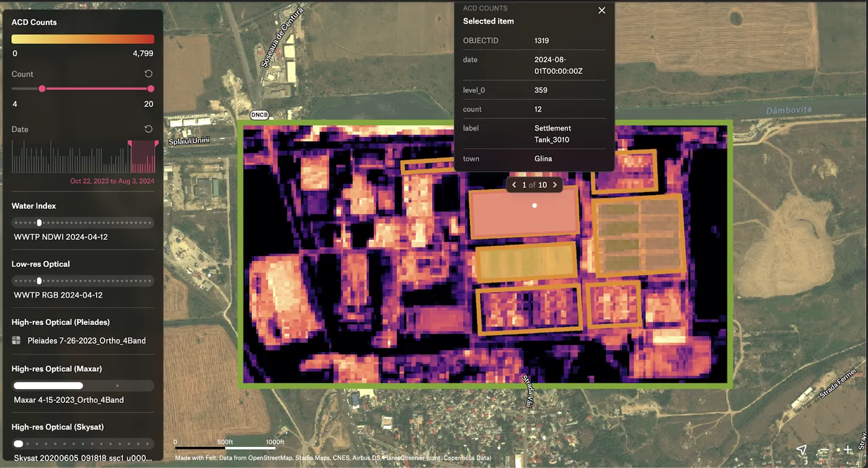Click the 'Splaiul Unirii' road label

(190, 140)
